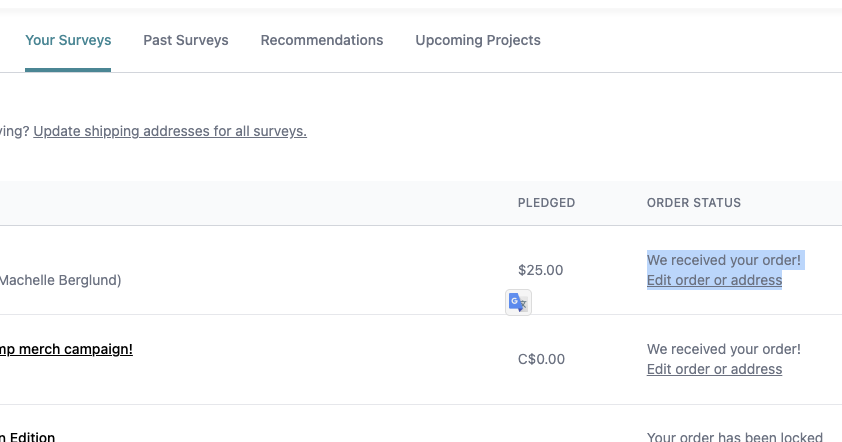This screenshot has height=442, width=842.
Task: Click the C$0.00 pledged amount
Action: (541, 359)
